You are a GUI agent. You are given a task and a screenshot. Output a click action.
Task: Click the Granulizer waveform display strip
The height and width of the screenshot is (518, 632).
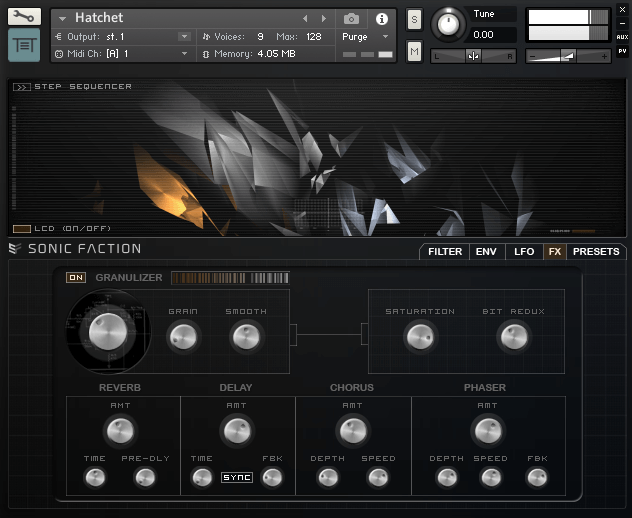(x=230, y=278)
